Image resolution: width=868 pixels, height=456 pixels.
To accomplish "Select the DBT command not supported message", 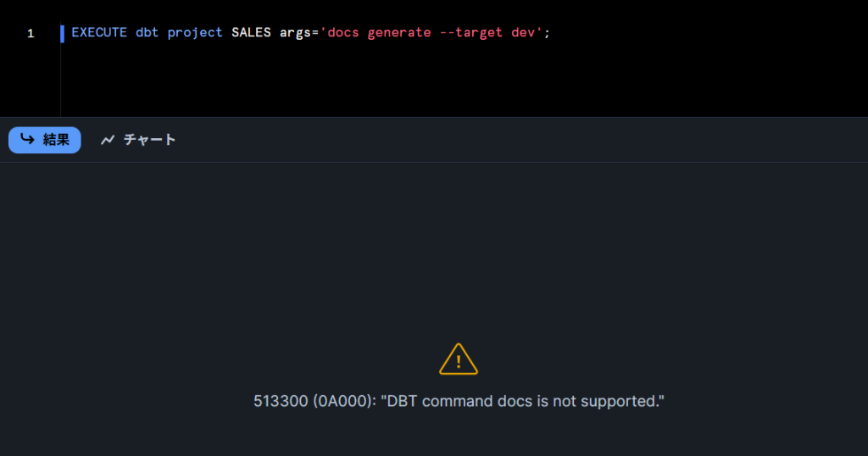I will click(x=459, y=401).
